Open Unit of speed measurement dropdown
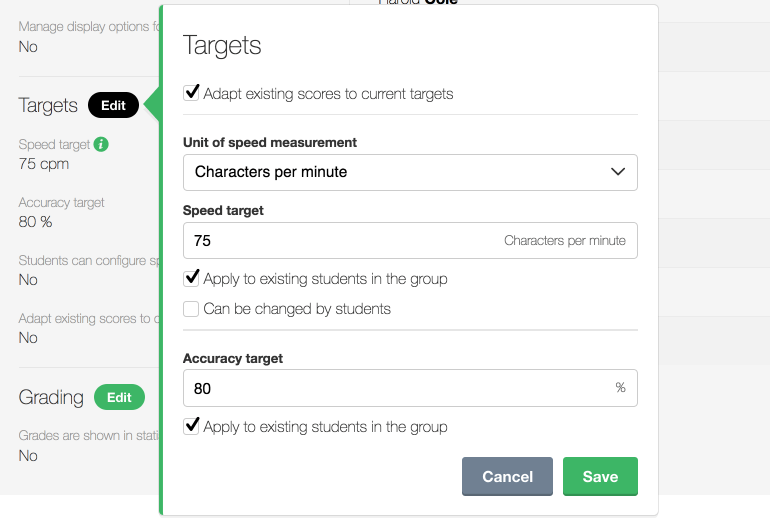The height and width of the screenshot is (518, 770). pos(410,172)
